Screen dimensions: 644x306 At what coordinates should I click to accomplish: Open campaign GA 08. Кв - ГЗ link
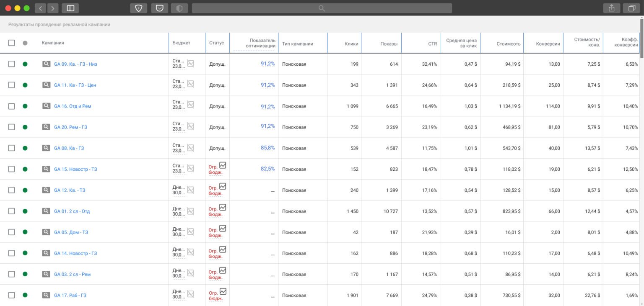click(x=69, y=148)
